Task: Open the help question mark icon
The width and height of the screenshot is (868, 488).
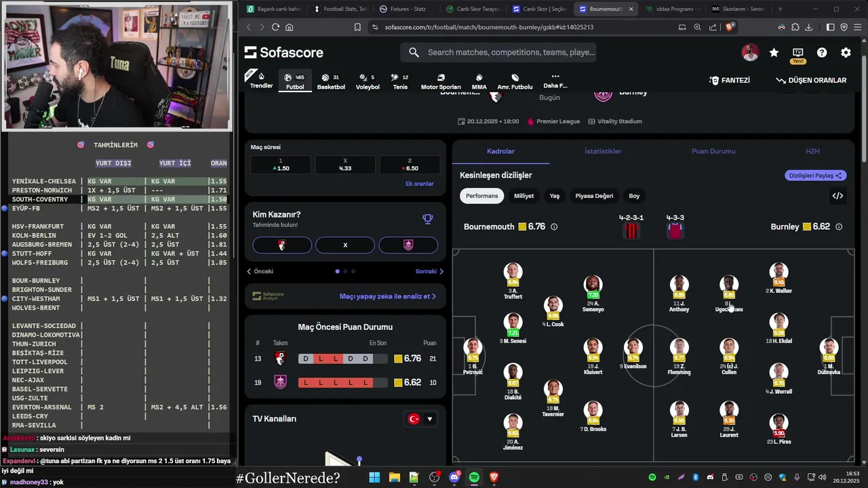Action: click(x=822, y=52)
